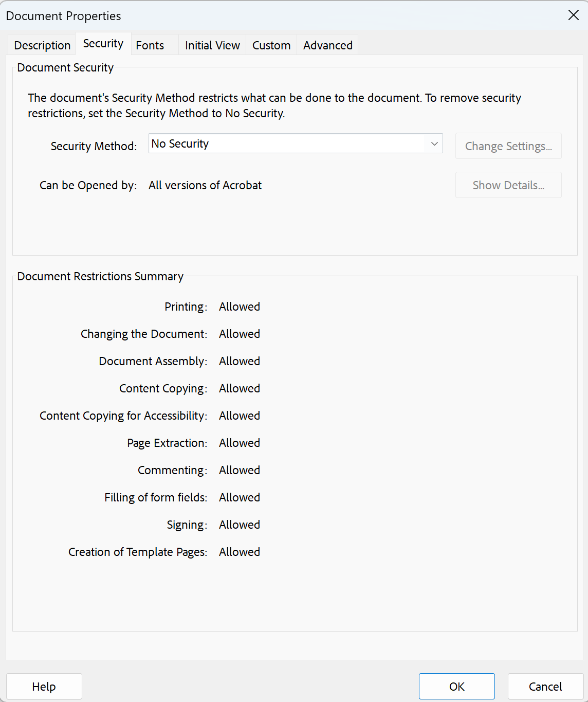Open the Description tab
Screen dimensions: 588x702
42,45
